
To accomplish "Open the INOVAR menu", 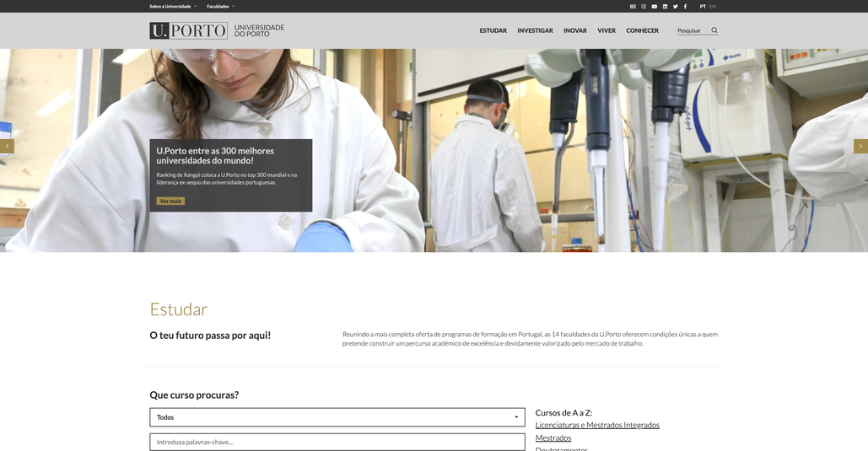I will coord(575,30).
